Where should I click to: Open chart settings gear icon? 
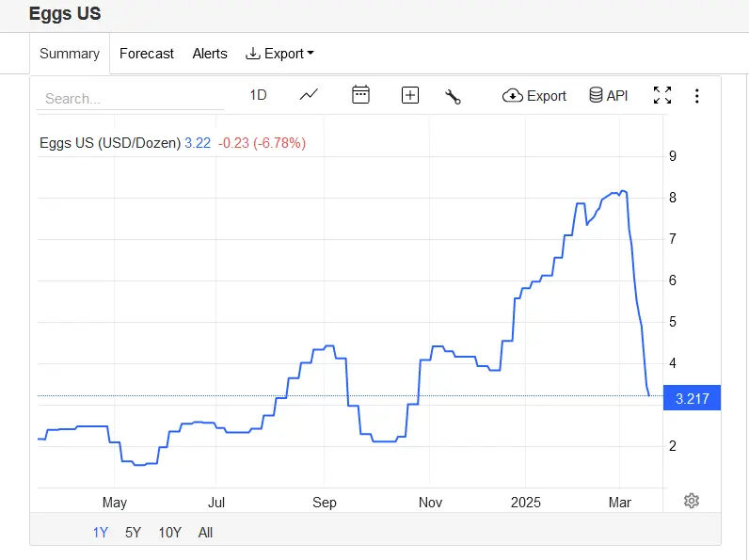(x=692, y=501)
